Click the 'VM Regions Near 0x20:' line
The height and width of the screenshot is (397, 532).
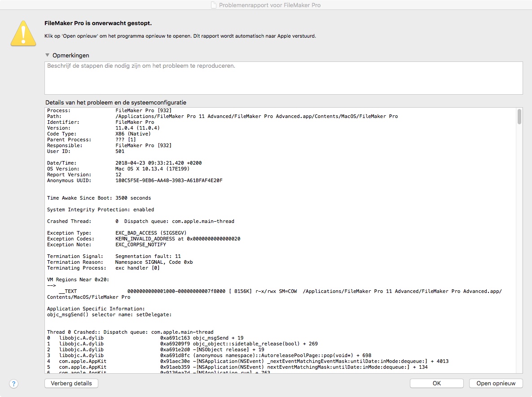pyautogui.click(x=78, y=280)
